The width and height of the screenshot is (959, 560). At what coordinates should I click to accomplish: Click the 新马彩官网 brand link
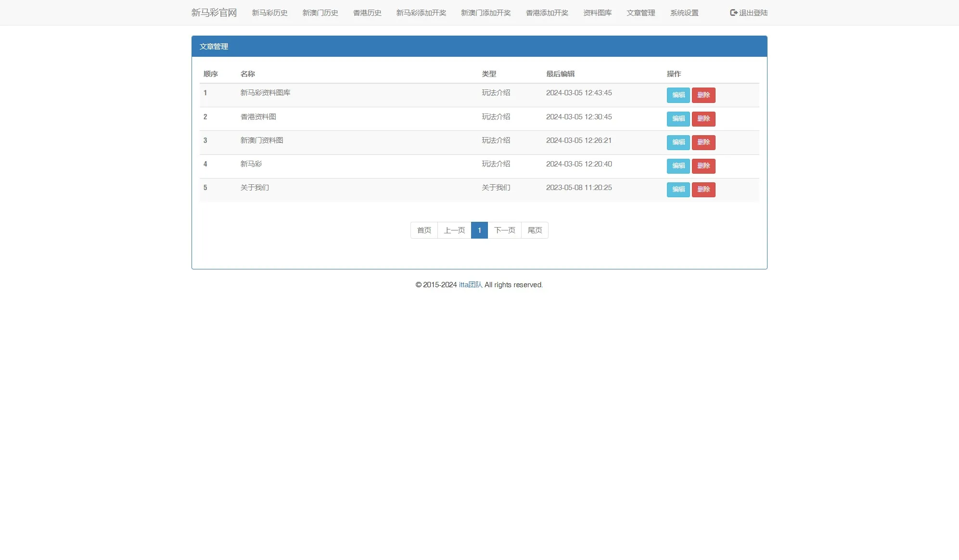coord(214,12)
